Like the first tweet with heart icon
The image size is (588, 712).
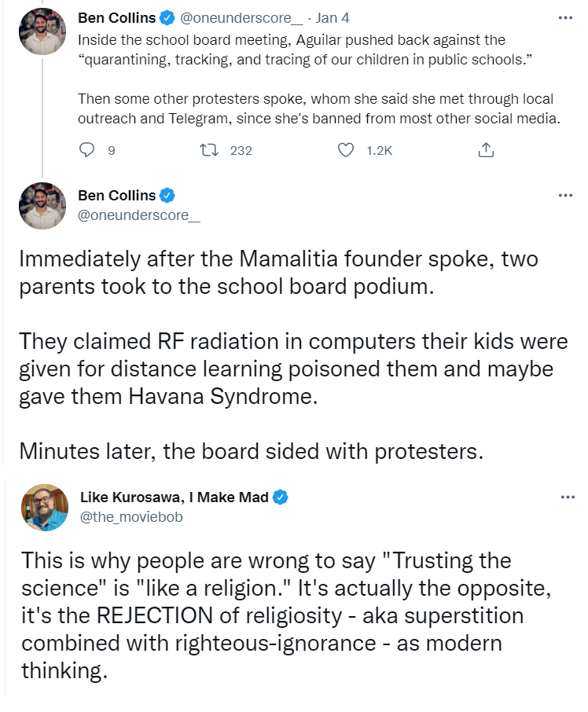tap(345, 150)
